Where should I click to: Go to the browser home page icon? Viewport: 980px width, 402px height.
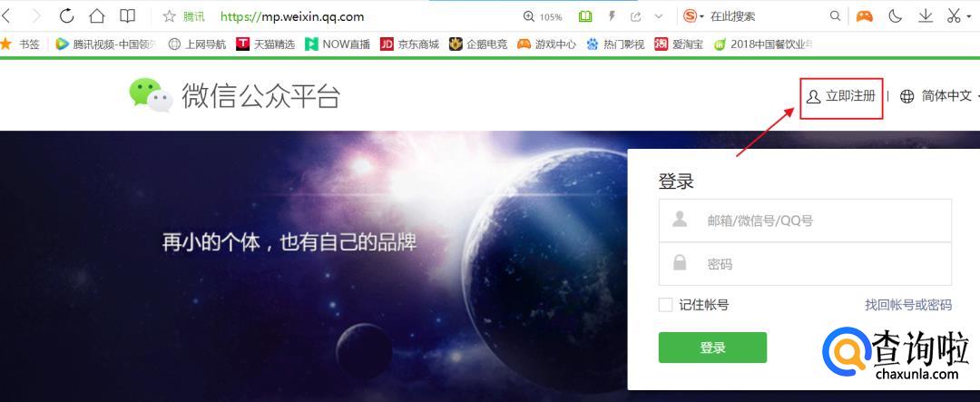(x=96, y=16)
